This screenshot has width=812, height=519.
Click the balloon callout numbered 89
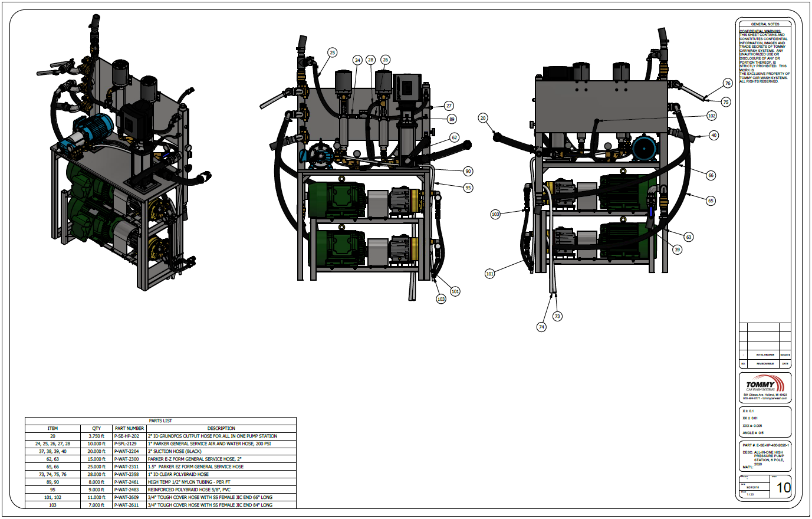tap(452, 119)
